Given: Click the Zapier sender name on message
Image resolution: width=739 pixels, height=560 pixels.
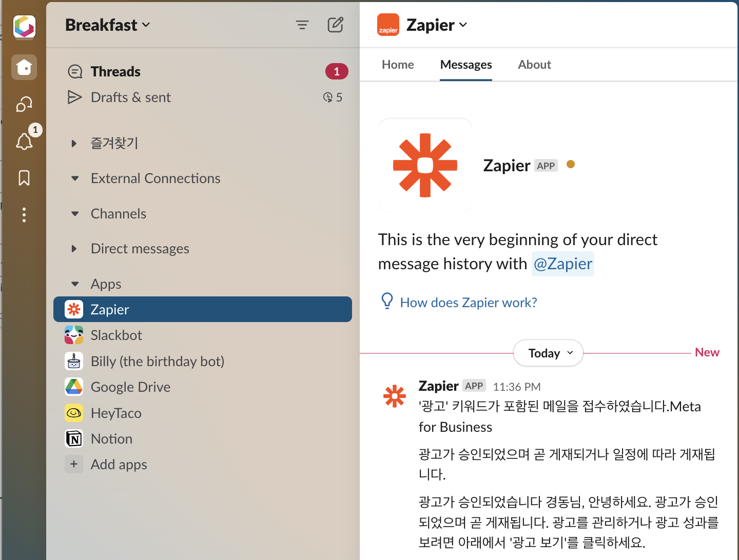Looking at the screenshot, I should pyautogui.click(x=438, y=386).
